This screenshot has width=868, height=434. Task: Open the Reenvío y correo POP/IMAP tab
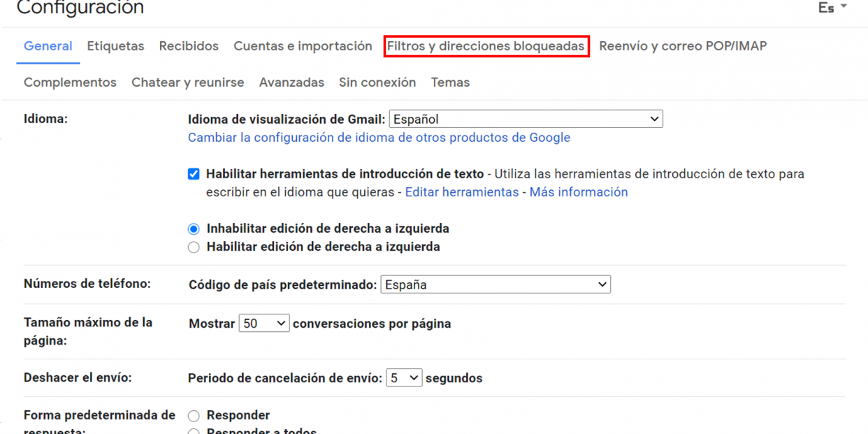click(683, 46)
